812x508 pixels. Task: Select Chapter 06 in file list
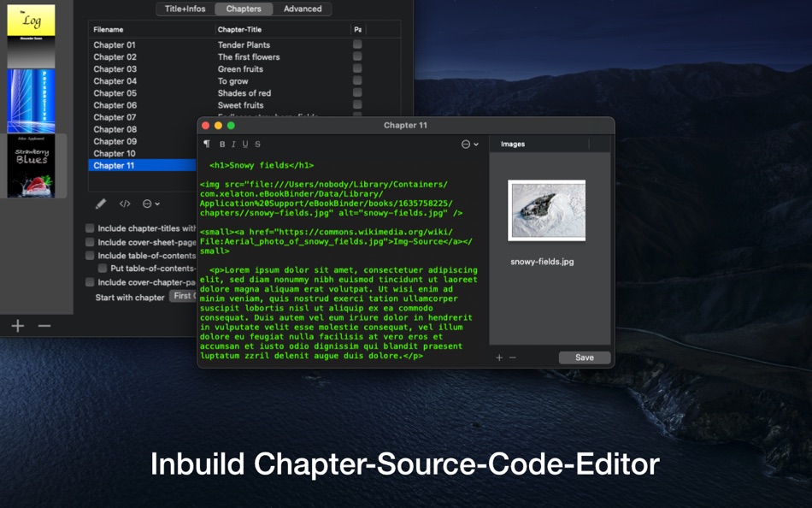pyautogui.click(x=115, y=105)
